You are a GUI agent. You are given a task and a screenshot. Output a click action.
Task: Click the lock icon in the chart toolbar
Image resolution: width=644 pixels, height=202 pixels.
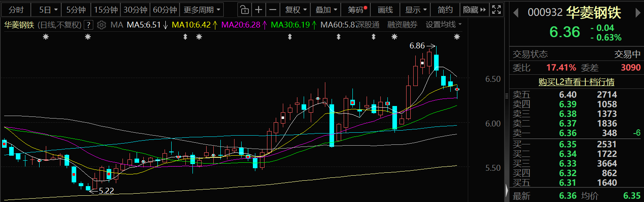point(245,9)
